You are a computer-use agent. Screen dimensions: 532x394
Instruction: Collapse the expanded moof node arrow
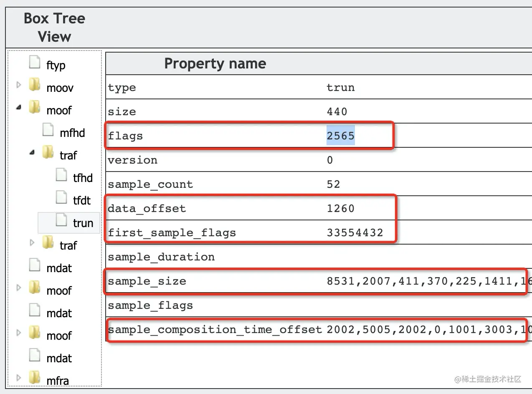19,108
